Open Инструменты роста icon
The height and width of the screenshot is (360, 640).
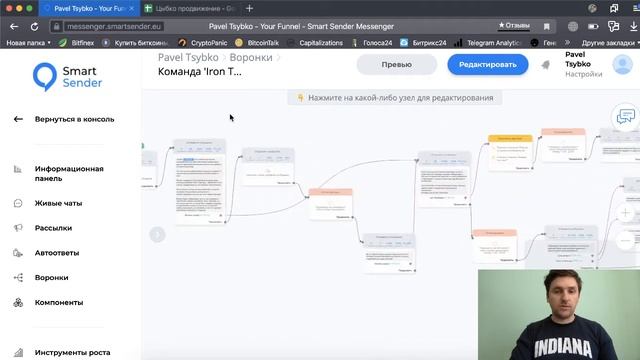pyautogui.click(x=18, y=352)
